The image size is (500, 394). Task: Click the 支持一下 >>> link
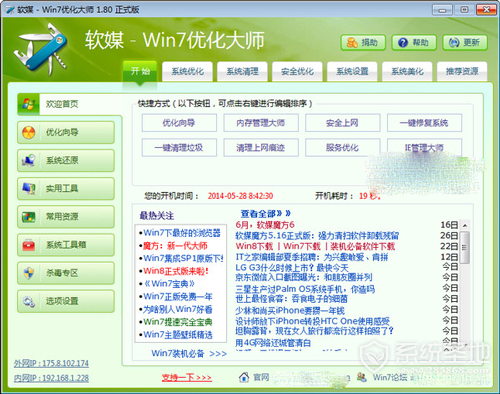click(187, 378)
